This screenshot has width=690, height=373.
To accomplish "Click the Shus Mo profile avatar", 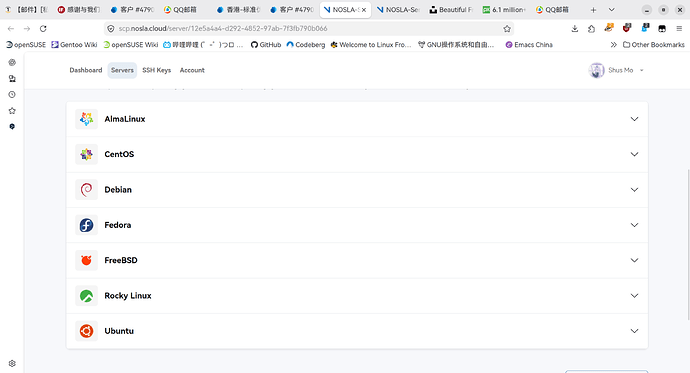I will [x=597, y=70].
